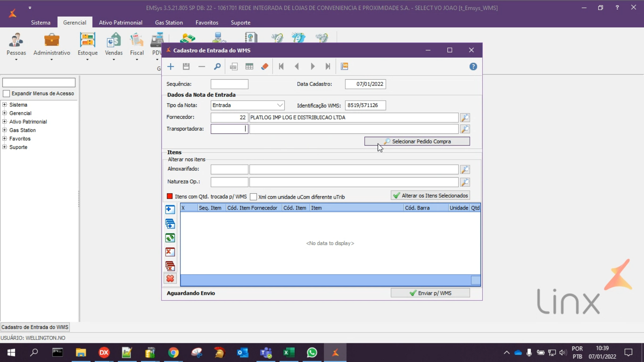Go to the next record
The width and height of the screenshot is (644, 362).
pyautogui.click(x=313, y=67)
